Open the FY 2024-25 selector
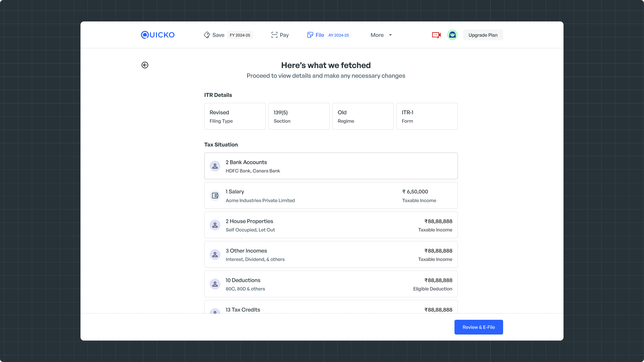 point(240,35)
